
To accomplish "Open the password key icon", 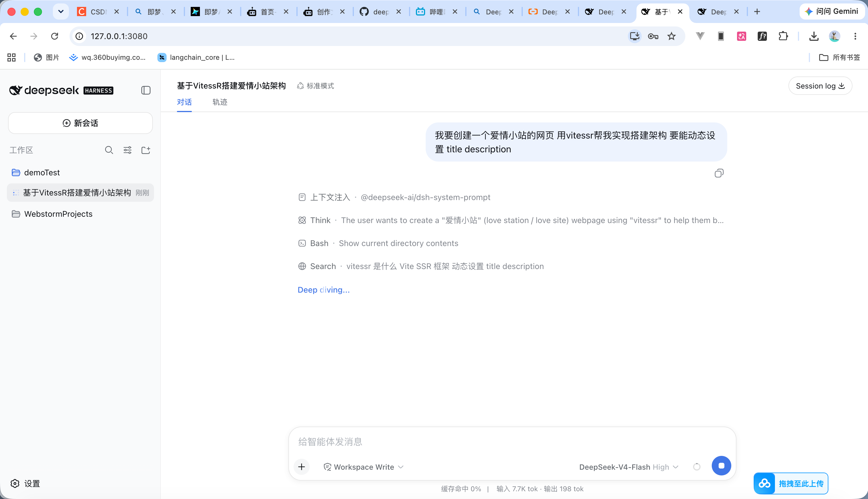I will (653, 36).
